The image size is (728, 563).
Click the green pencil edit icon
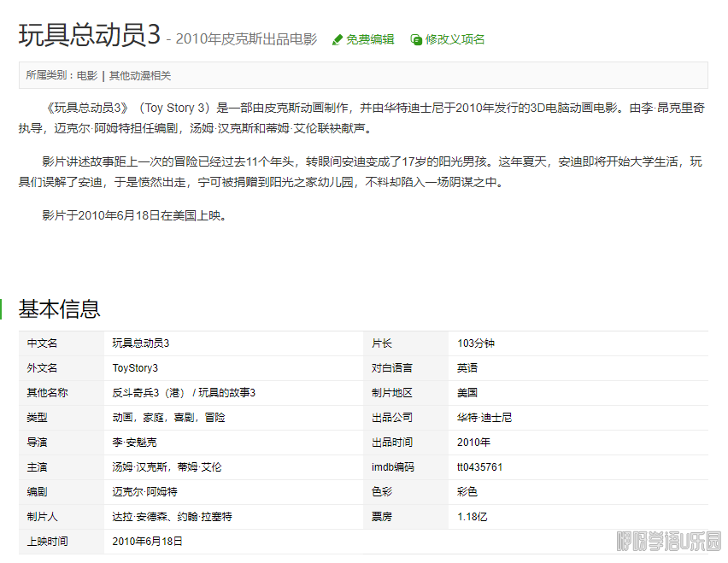pos(337,40)
